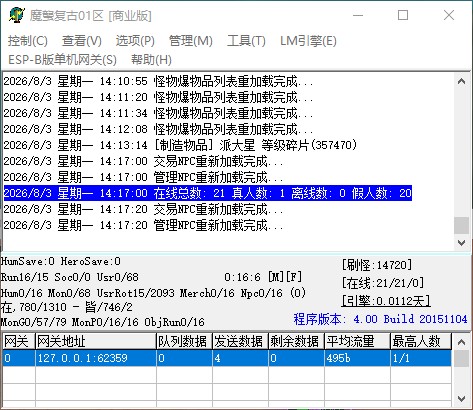Click the 队列数据 column header
Viewport: 473px width, 410px height.
[184, 341]
